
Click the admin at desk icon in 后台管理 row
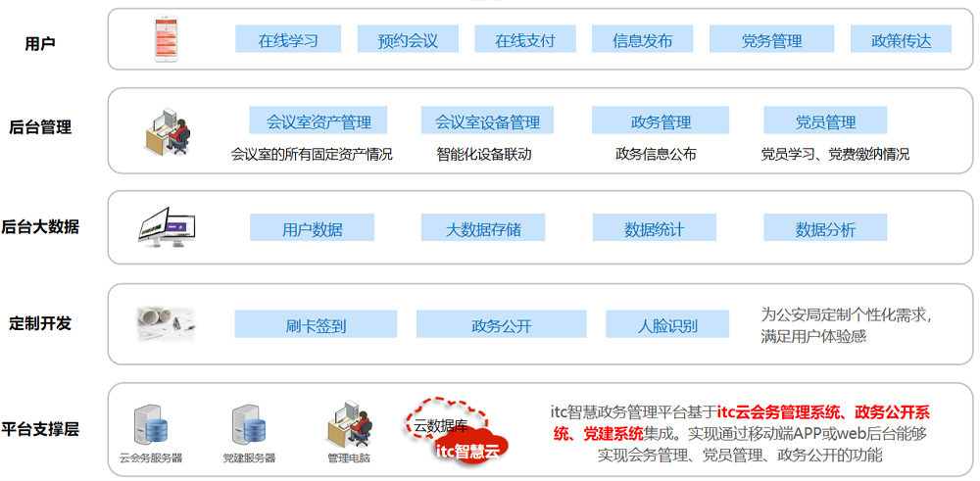pos(169,130)
